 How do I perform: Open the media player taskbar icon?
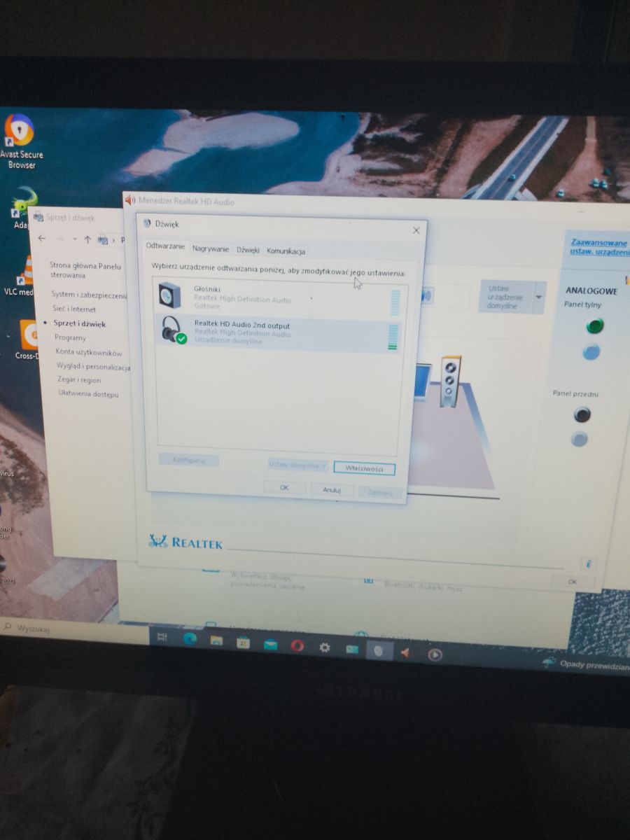point(434,655)
